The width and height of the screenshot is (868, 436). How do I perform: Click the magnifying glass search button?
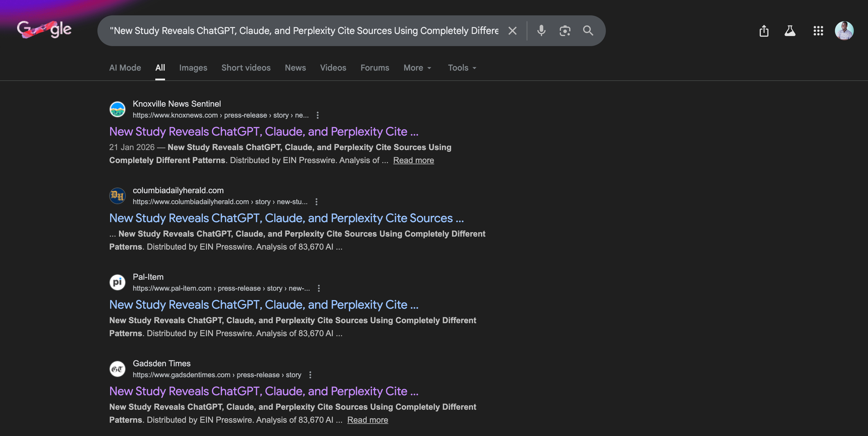pos(588,31)
